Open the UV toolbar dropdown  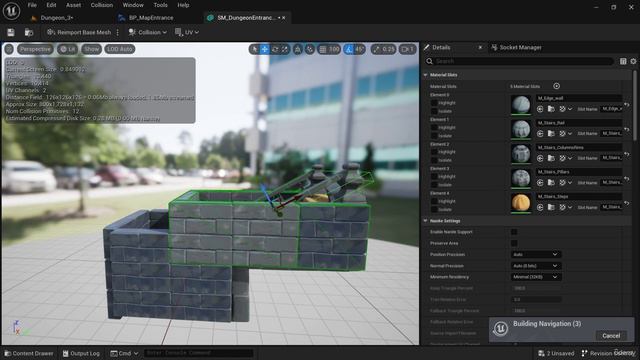[187, 32]
